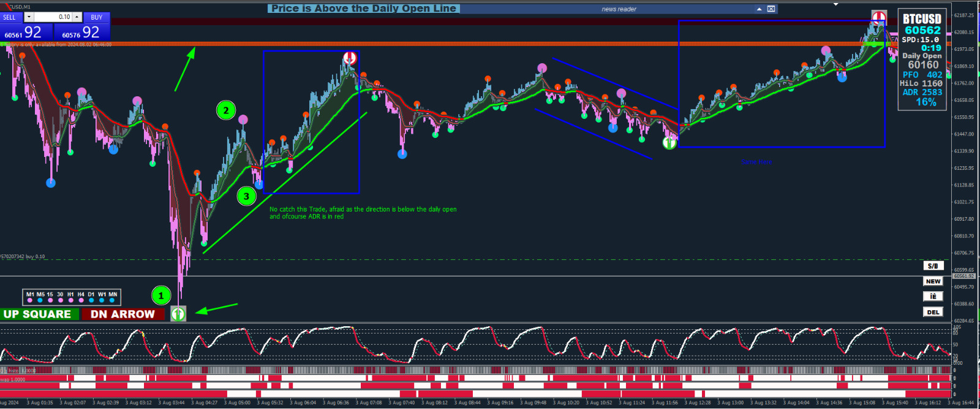Click the 61021.75 price scale label
The height and width of the screenshot is (409, 980).
pos(964,202)
